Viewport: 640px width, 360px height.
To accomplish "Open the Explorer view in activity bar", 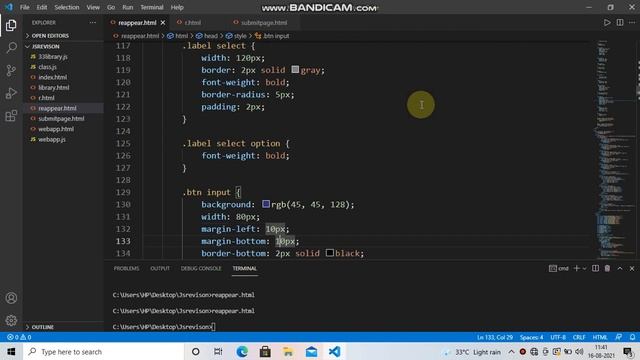I will click(x=11, y=25).
